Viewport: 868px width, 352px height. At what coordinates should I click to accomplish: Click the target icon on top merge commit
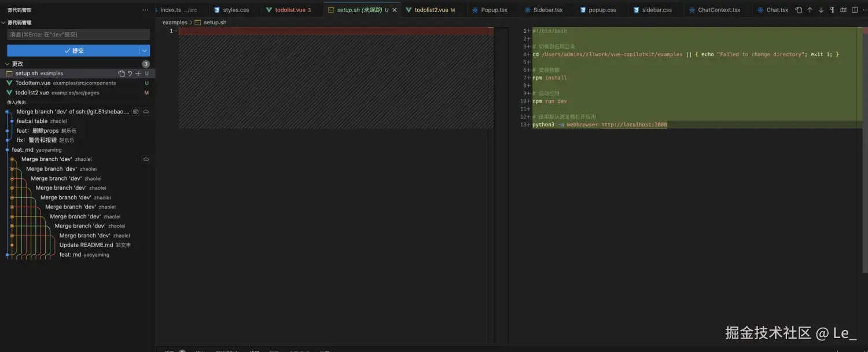pyautogui.click(x=136, y=112)
